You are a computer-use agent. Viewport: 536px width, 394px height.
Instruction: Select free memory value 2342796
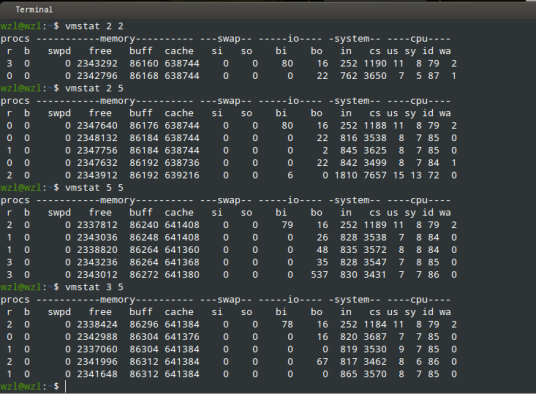pyautogui.click(x=97, y=76)
